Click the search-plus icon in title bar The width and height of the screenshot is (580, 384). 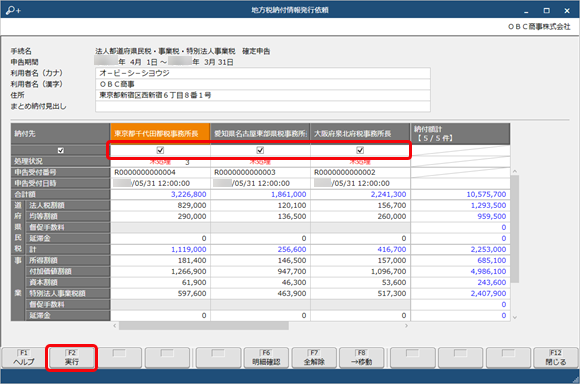[x=13, y=10]
